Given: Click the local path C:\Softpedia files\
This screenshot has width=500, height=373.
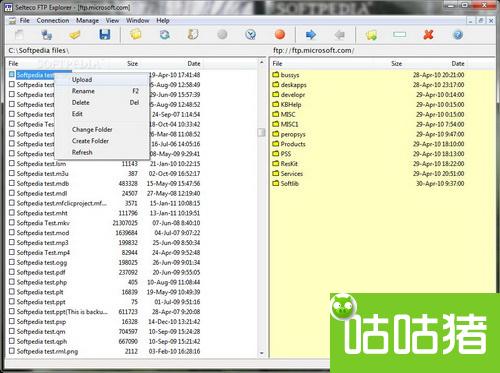Looking at the screenshot, I should pos(39,51).
